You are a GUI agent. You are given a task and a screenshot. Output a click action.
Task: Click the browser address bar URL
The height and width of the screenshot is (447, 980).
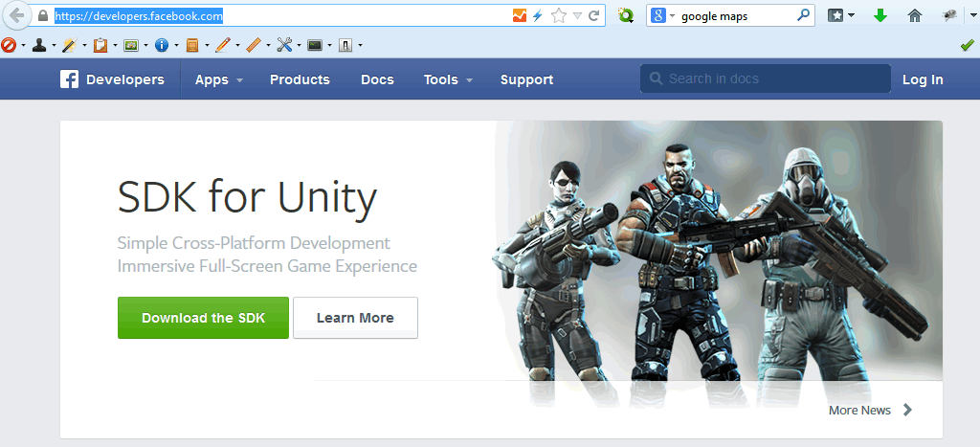[x=139, y=16]
